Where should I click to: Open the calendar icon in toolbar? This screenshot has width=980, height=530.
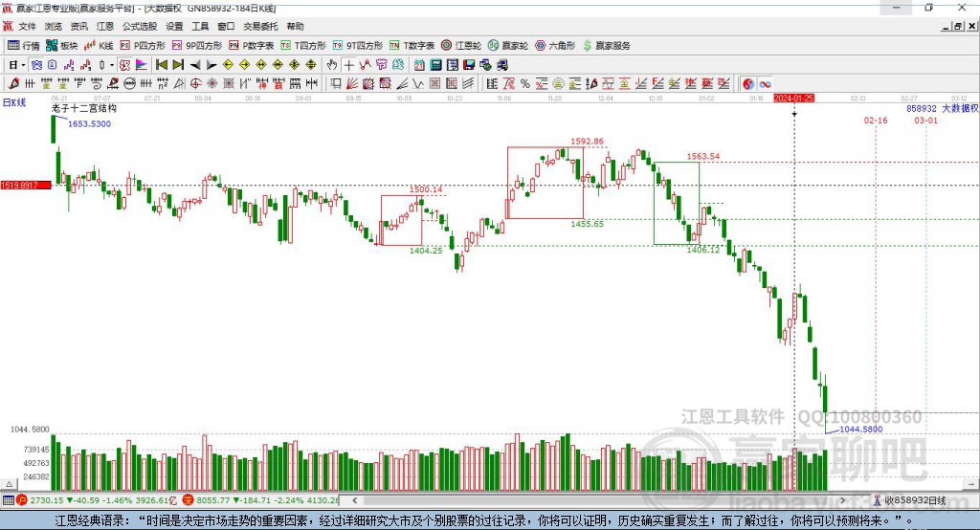click(x=419, y=65)
